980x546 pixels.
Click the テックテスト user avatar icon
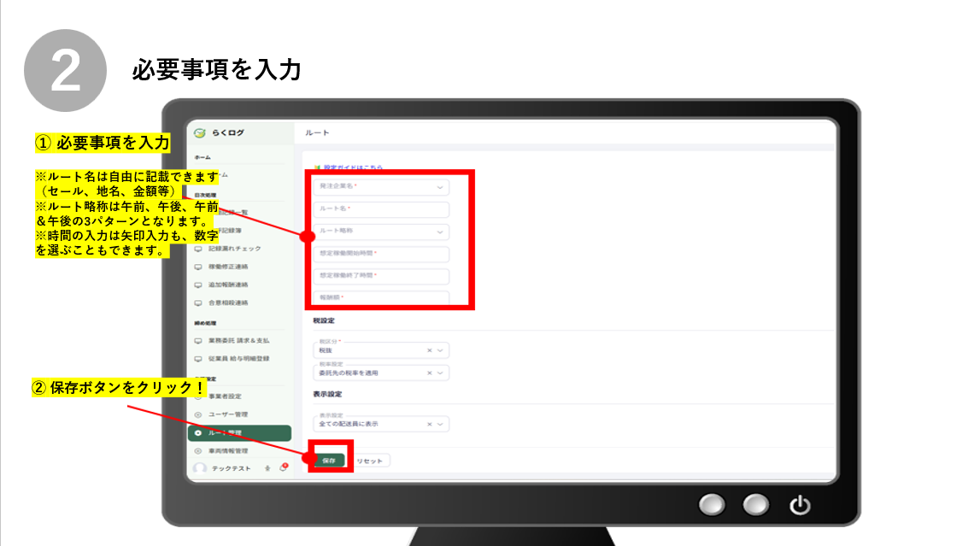(200, 468)
